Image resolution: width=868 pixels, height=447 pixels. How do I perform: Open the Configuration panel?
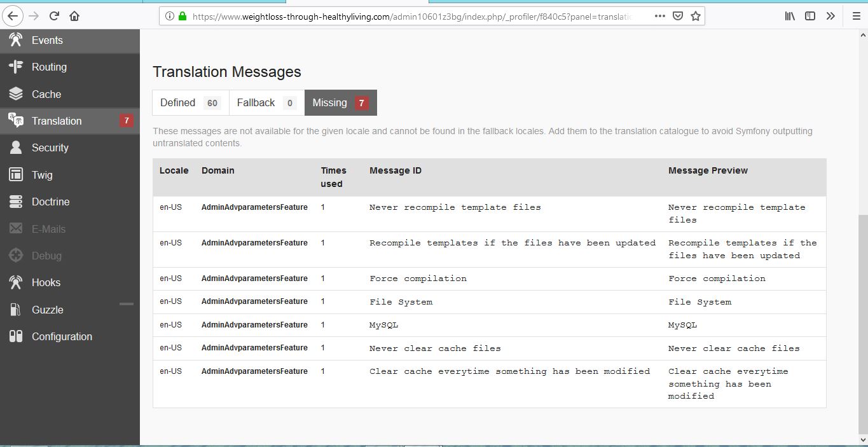(x=62, y=336)
